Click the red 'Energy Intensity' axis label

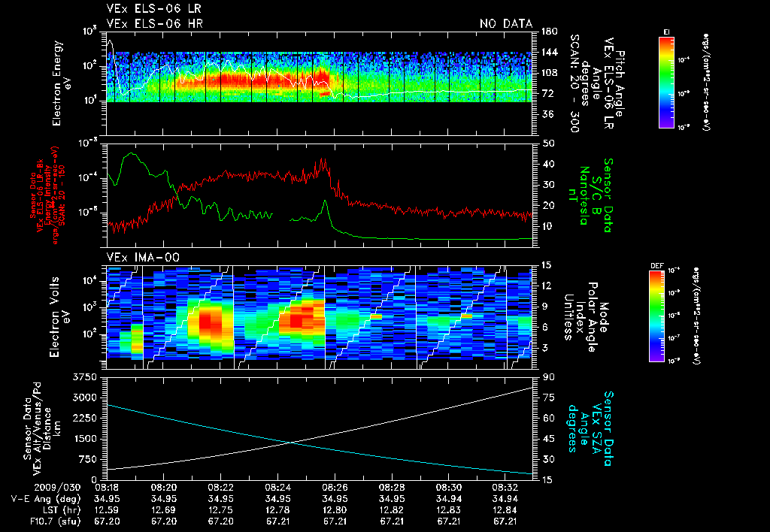click(x=47, y=195)
